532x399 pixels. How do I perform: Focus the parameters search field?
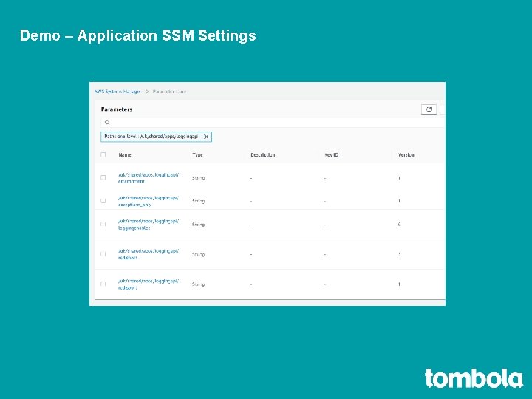[273, 123]
